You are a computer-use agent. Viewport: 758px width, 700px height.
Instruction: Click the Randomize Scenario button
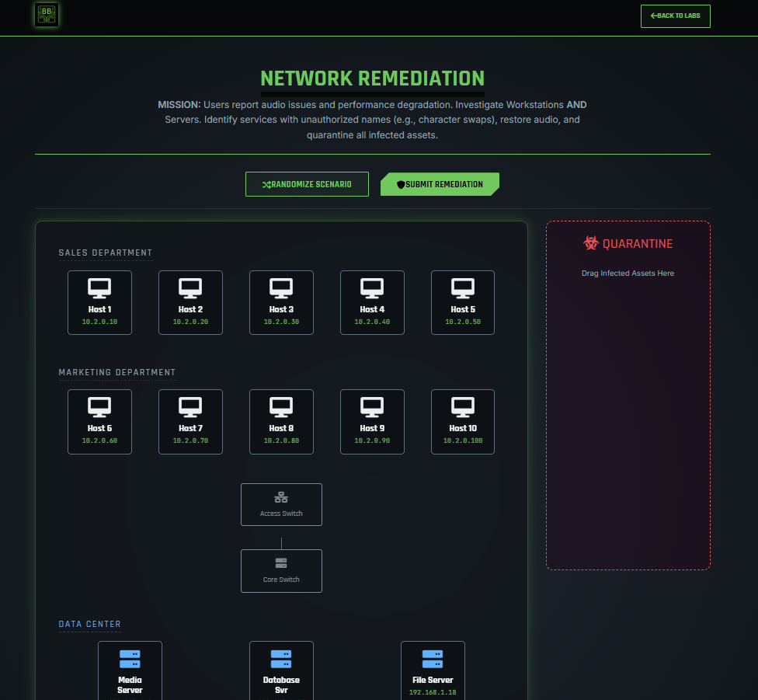tap(307, 184)
